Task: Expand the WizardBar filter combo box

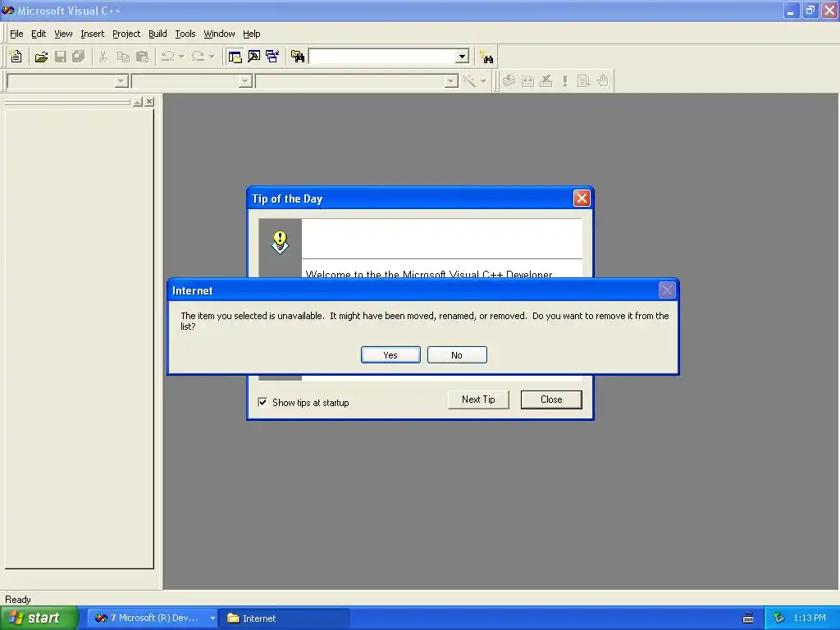Action: (245, 81)
